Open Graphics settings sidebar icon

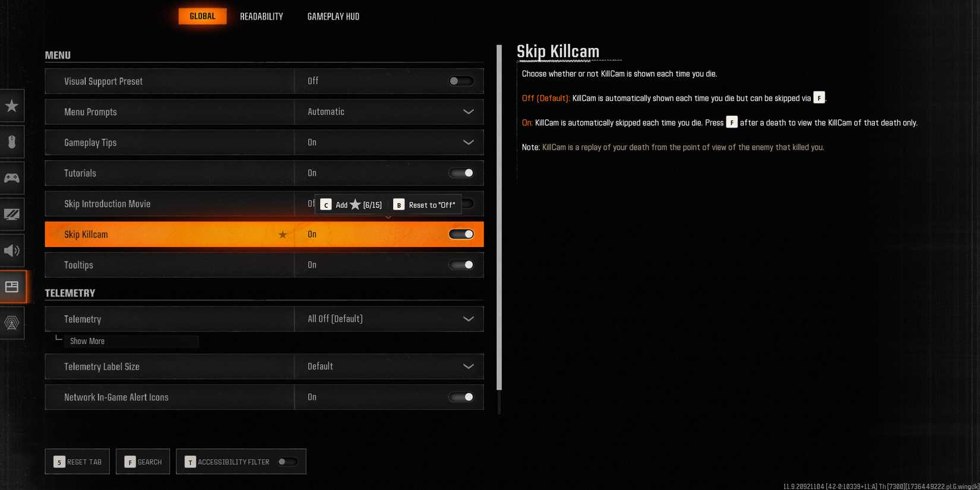pyautogui.click(x=12, y=214)
